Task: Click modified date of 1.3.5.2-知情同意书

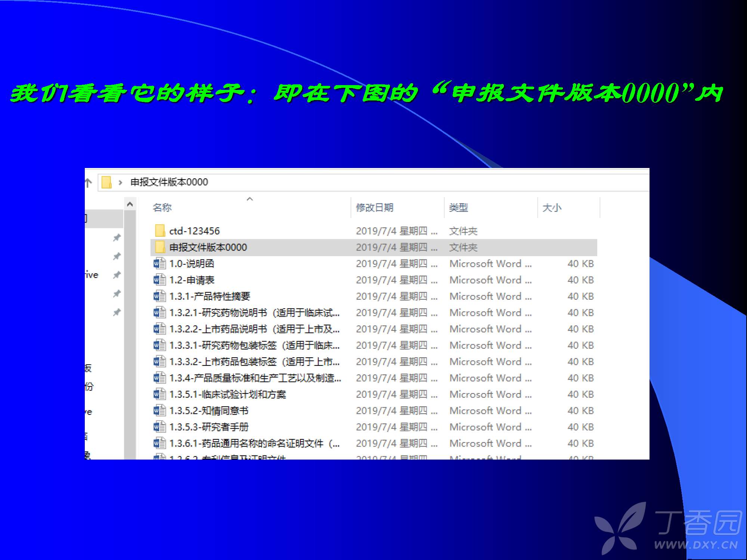Action: pyautogui.click(x=397, y=411)
